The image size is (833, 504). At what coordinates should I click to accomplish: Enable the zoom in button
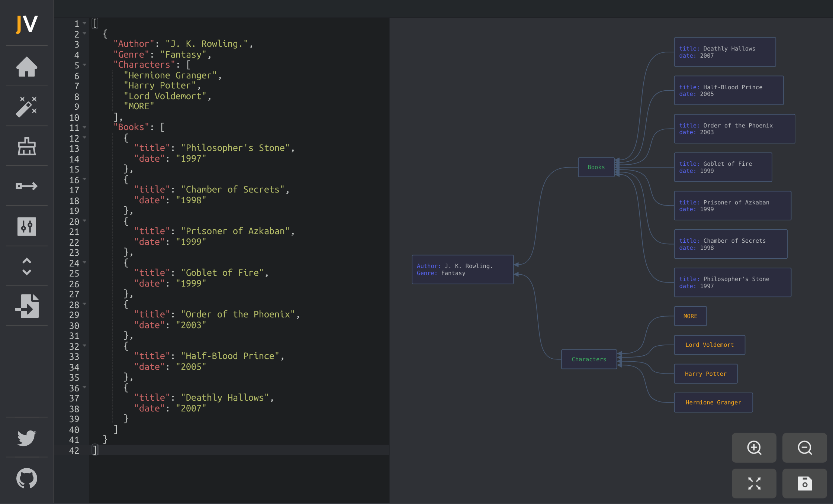[755, 448]
